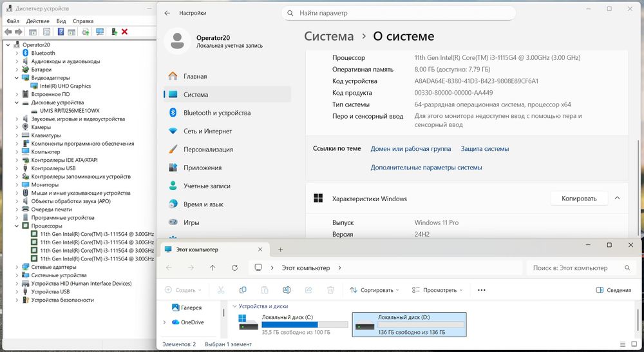This screenshot has width=644, height=352.
Task: Open the Защита системы link
Action: [485, 149]
